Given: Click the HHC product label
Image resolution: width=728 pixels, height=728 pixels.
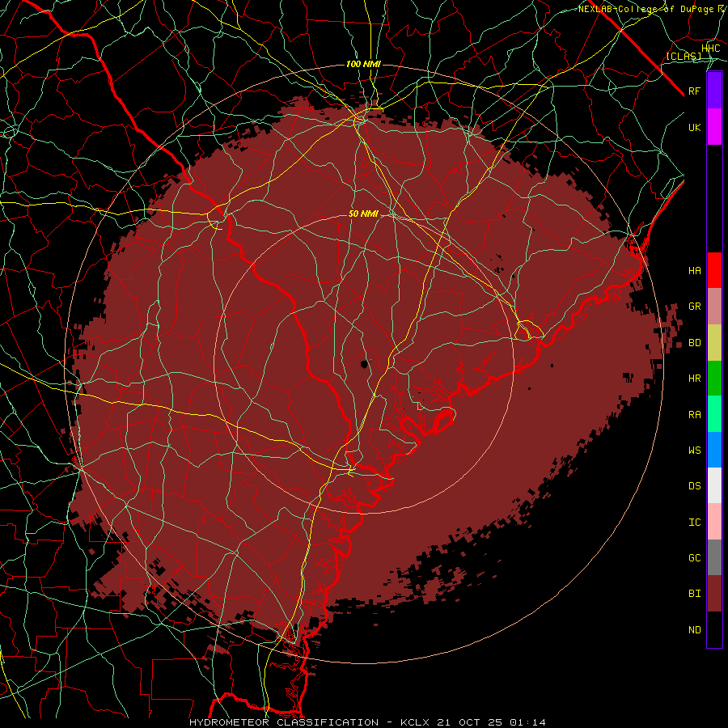Looking at the screenshot, I should pos(710,48).
